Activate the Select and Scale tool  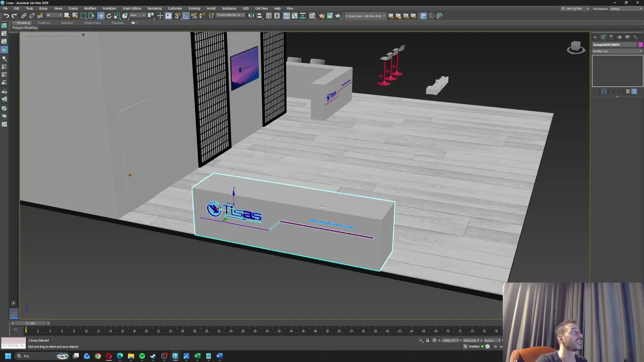pos(117,16)
